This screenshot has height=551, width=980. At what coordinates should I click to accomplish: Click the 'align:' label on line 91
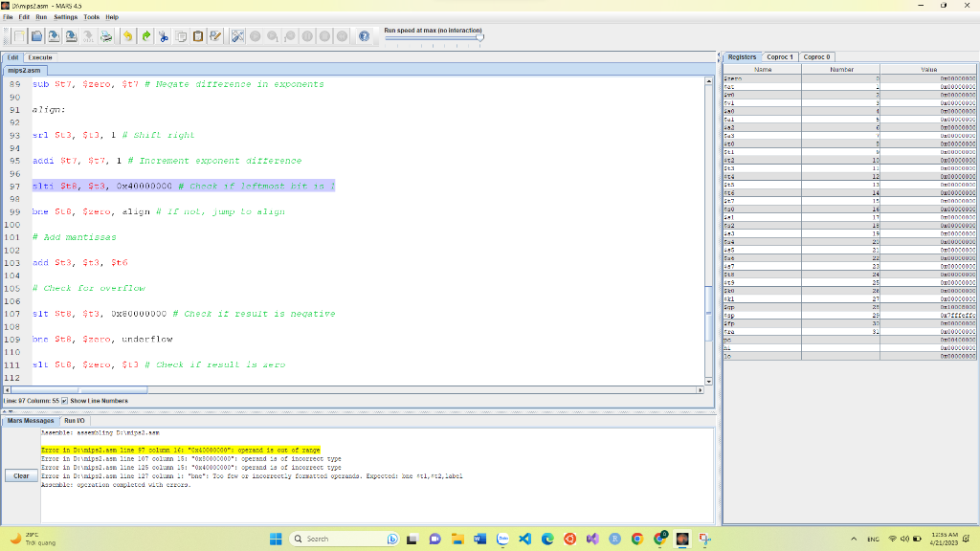[49, 110]
